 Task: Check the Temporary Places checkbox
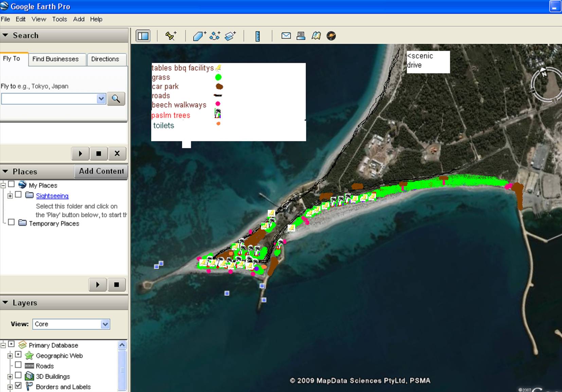12,222
